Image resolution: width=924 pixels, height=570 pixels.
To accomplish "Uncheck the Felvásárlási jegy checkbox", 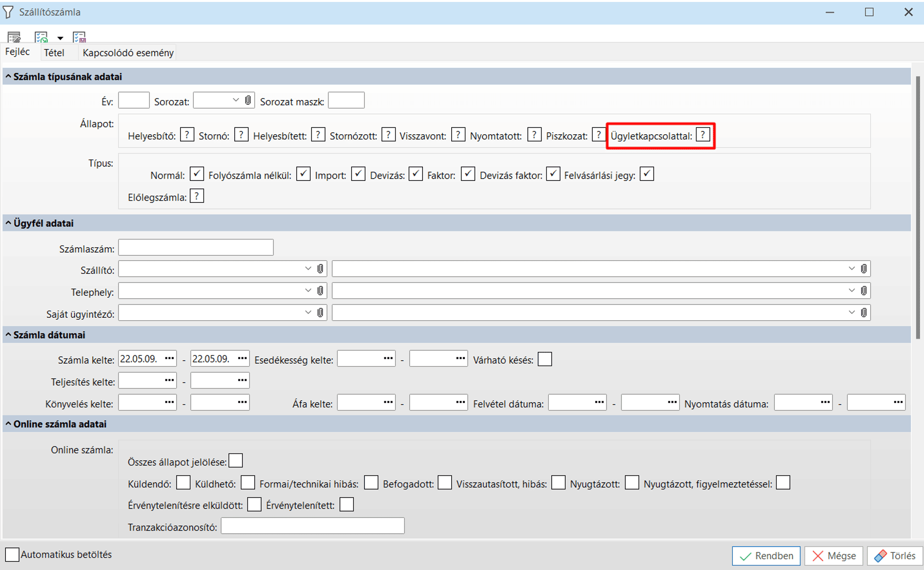I will tap(647, 174).
